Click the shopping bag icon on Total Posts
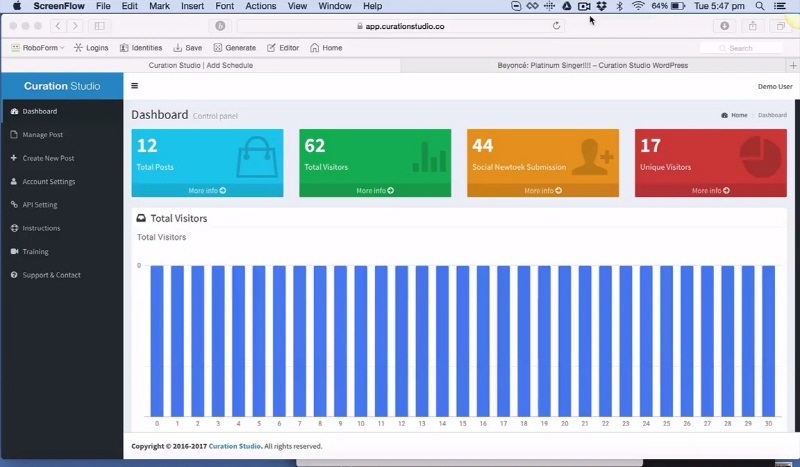800x467 pixels. (x=257, y=157)
